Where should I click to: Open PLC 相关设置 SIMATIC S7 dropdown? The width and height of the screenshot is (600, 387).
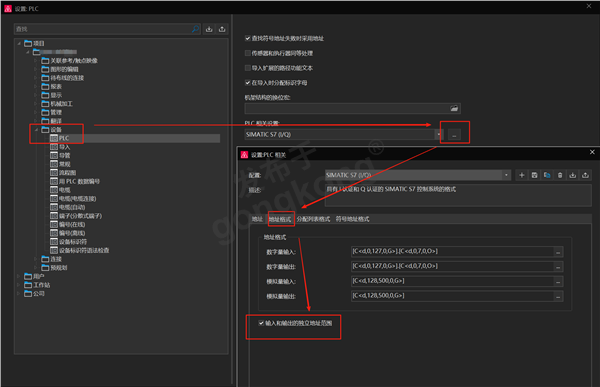439,135
